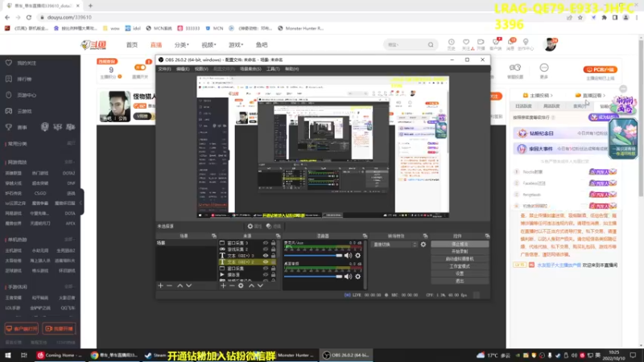644x362 pixels.
Task: Open OBS 文件(F) menu
Action: 165,69
